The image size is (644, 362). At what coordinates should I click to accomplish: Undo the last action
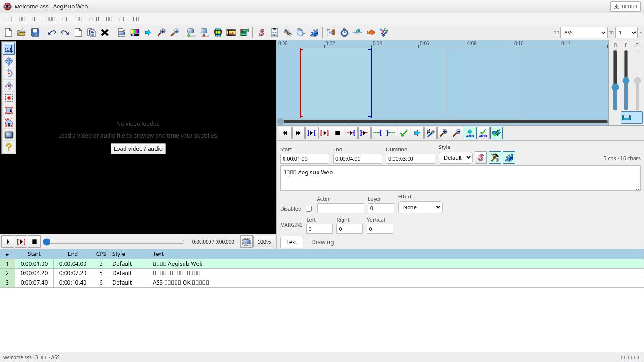(51, 33)
